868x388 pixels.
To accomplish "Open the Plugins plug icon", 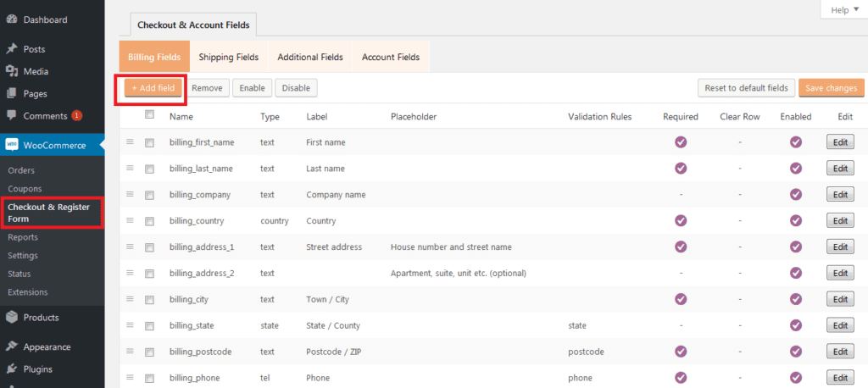I will (x=11, y=369).
